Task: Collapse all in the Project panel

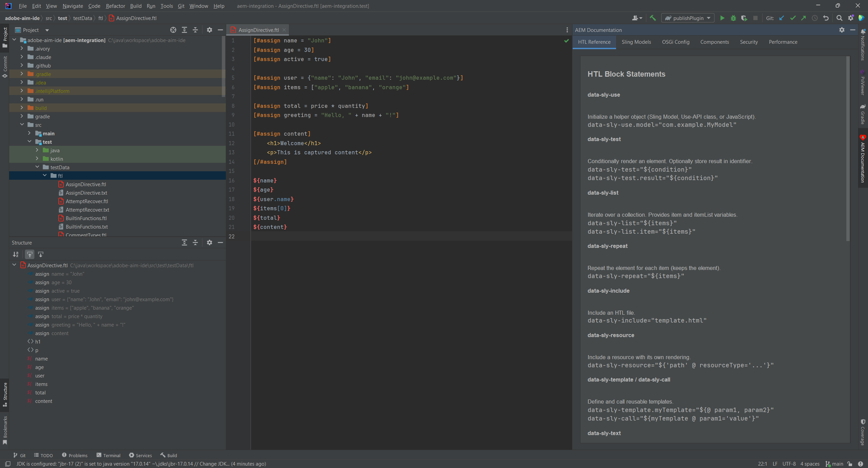Action: pos(195,30)
